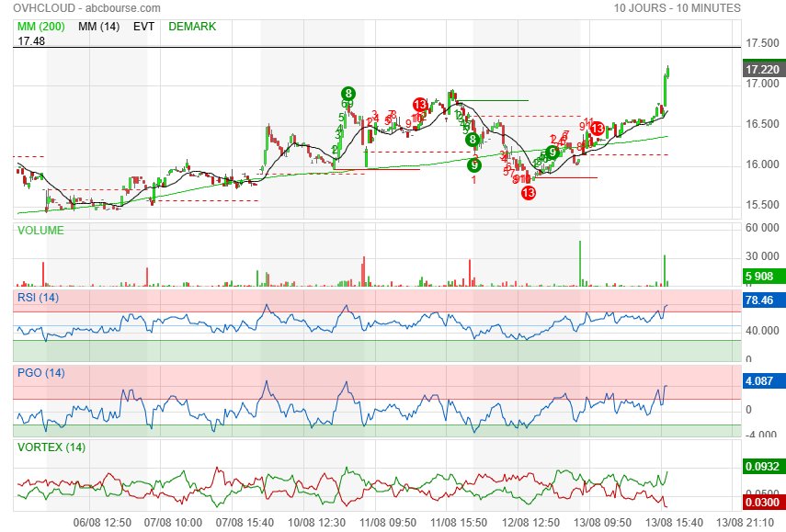Click the MM (200) moving average legend
786x532 pixels.
tap(41, 27)
